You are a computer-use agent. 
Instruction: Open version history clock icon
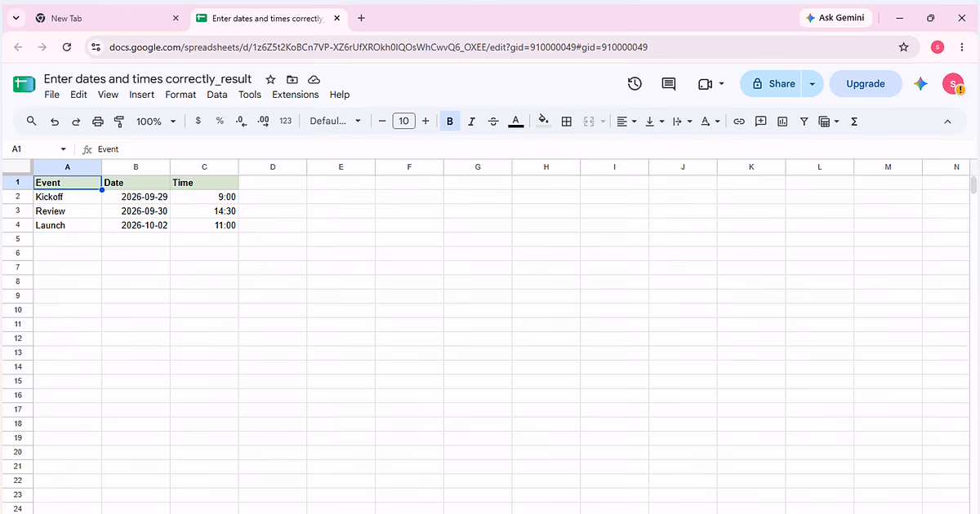point(635,83)
